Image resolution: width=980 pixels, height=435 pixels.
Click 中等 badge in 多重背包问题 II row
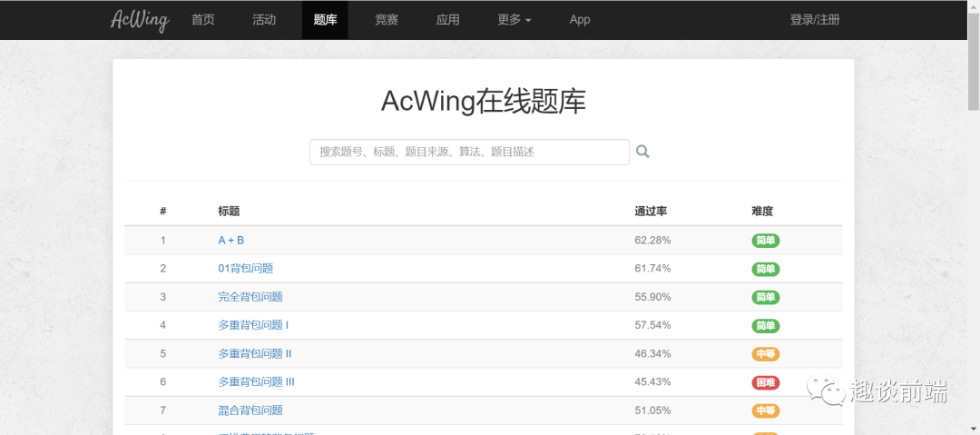[x=766, y=354]
